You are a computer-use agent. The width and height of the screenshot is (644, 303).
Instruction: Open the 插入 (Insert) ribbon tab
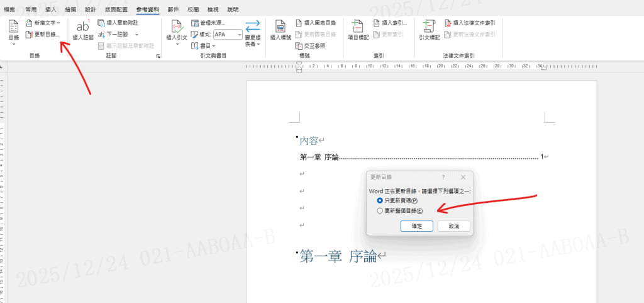click(x=51, y=9)
